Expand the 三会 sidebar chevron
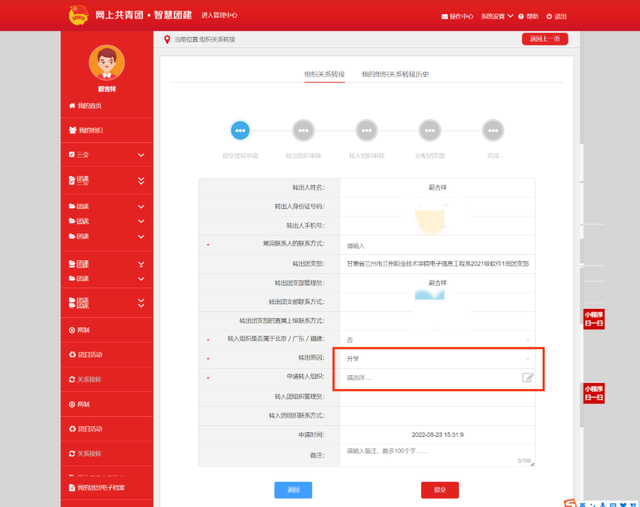 (141, 155)
